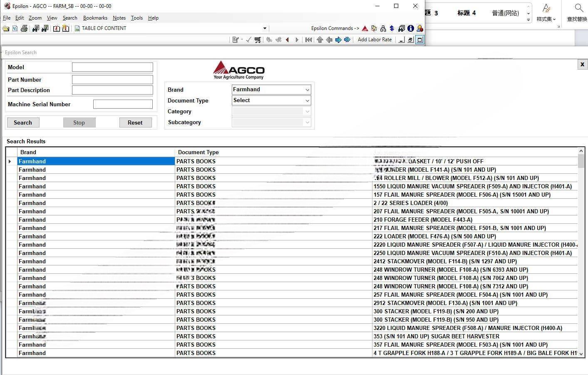Click the results scrollbar up arrow
Viewport: 588px width, 375px height.
tap(581, 151)
